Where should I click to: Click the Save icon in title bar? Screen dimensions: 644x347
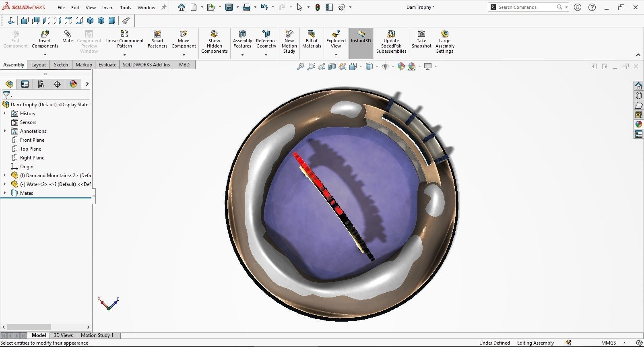pyautogui.click(x=229, y=7)
